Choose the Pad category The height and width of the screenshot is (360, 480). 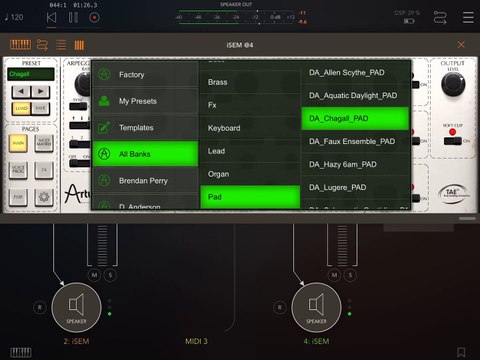[x=250, y=197]
